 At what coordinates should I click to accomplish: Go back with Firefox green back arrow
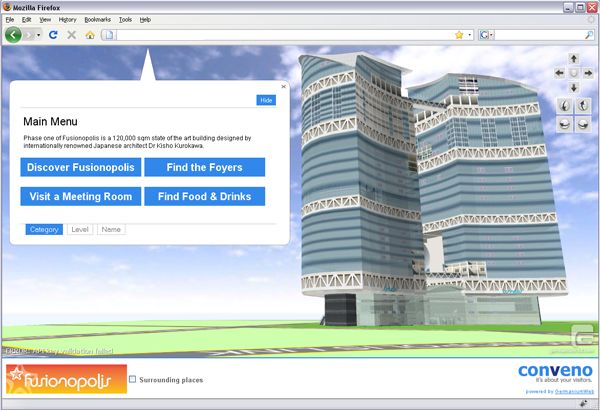click(13, 35)
